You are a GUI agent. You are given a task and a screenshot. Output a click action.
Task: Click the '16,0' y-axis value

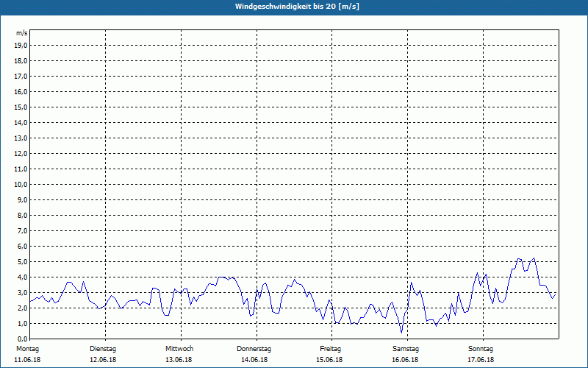pyautogui.click(x=21, y=91)
